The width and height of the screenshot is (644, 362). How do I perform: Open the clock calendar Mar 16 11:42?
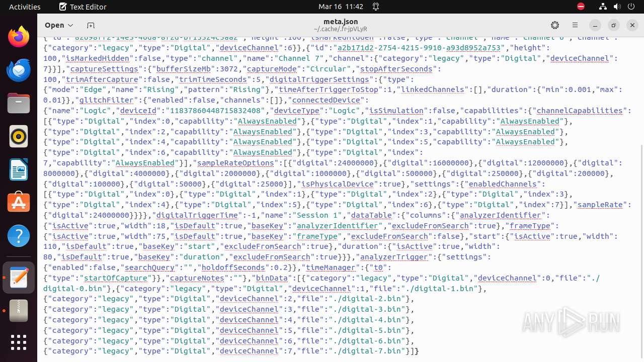click(341, 7)
